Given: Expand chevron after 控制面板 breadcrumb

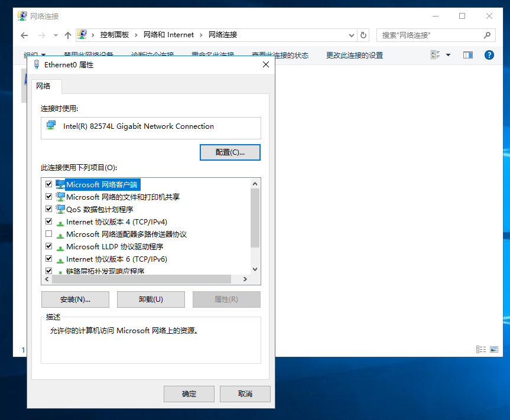Looking at the screenshot, I should click(x=136, y=35).
